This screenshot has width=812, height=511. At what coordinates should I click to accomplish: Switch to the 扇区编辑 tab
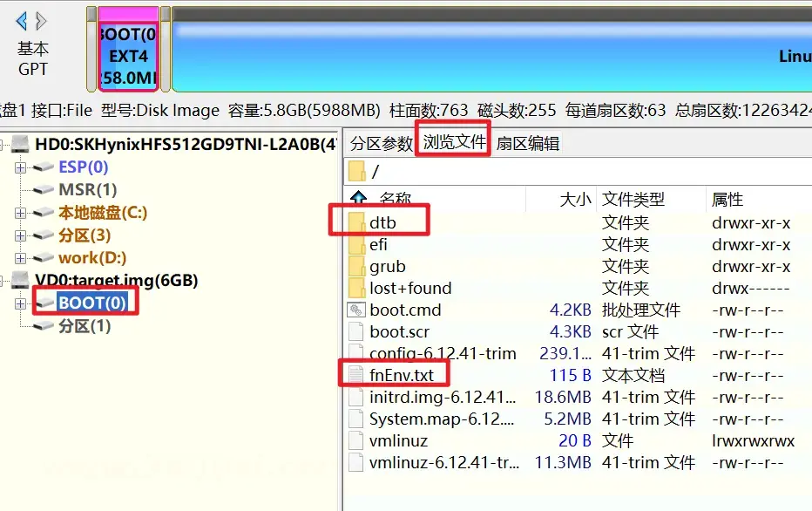[528, 144]
